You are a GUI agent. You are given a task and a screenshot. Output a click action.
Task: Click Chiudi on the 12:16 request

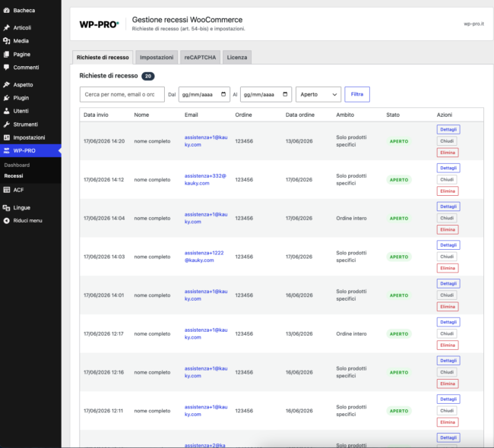pyautogui.click(x=447, y=372)
